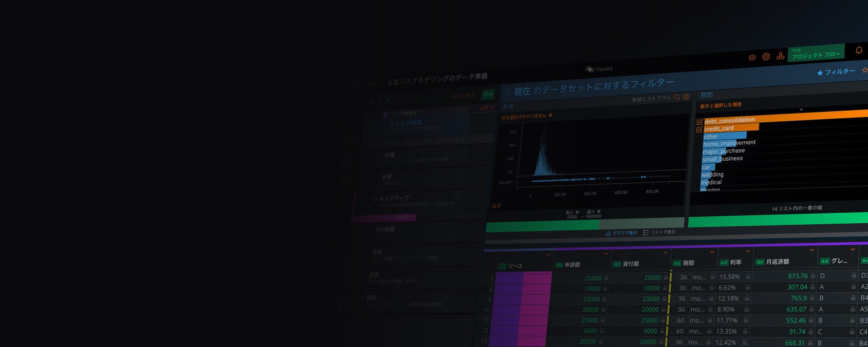Screen dimensions: 868x347
Task: Click the 123 type icon on 貸付額
Action: tap(617, 264)
